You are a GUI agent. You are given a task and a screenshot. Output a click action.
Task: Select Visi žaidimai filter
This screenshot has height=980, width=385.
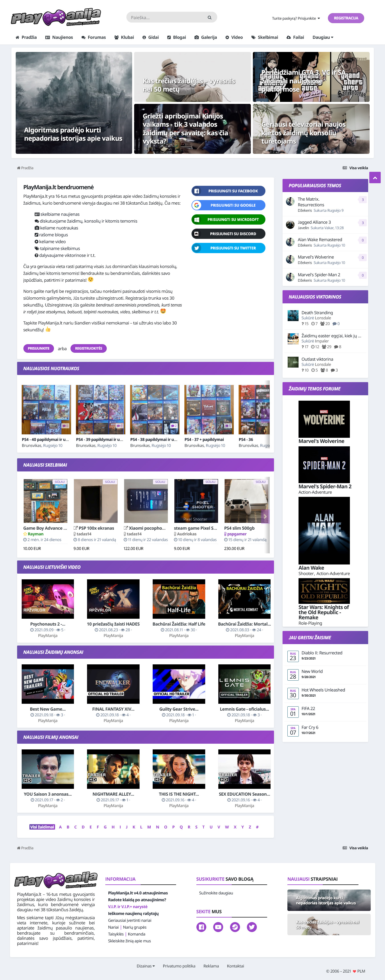tap(42, 827)
